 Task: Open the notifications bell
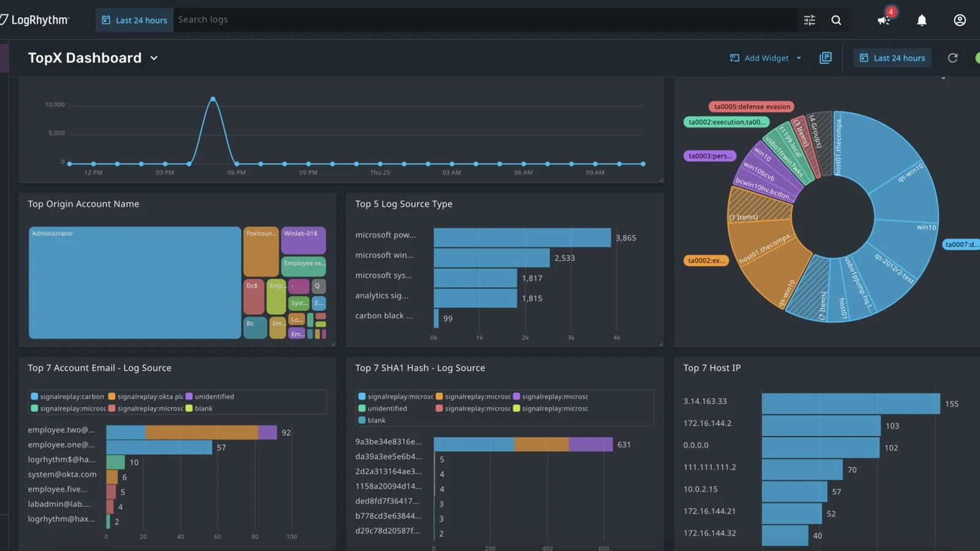click(921, 20)
